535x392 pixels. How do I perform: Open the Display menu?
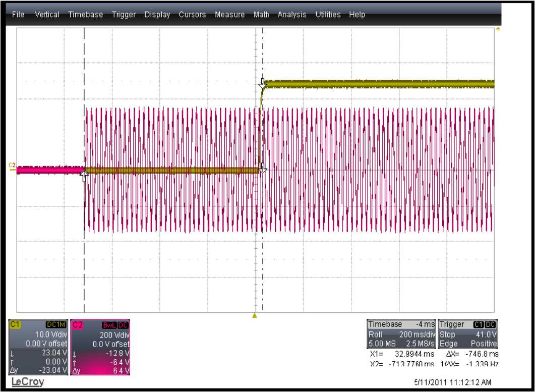(x=157, y=15)
